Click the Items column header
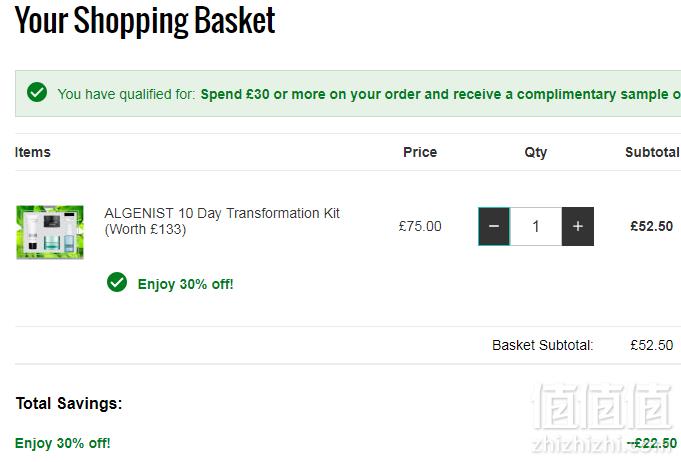The width and height of the screenshot is (681, 462). pos(33,152)
